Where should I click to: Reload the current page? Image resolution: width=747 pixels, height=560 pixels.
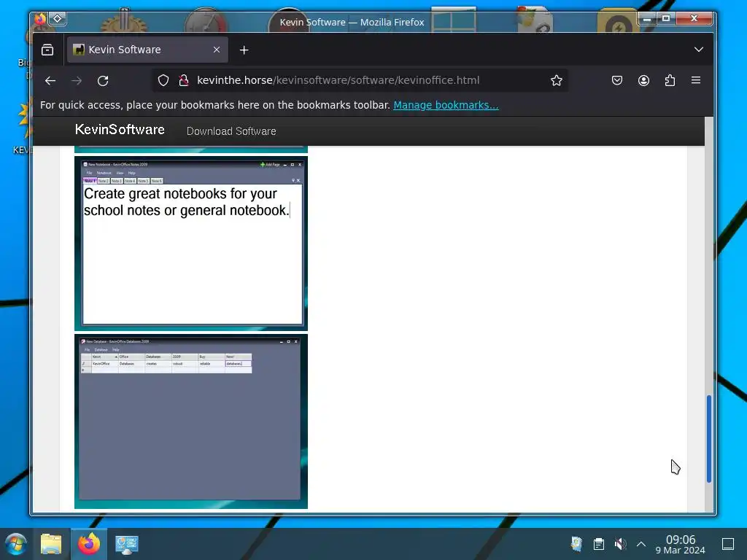(x=103, y=80)
